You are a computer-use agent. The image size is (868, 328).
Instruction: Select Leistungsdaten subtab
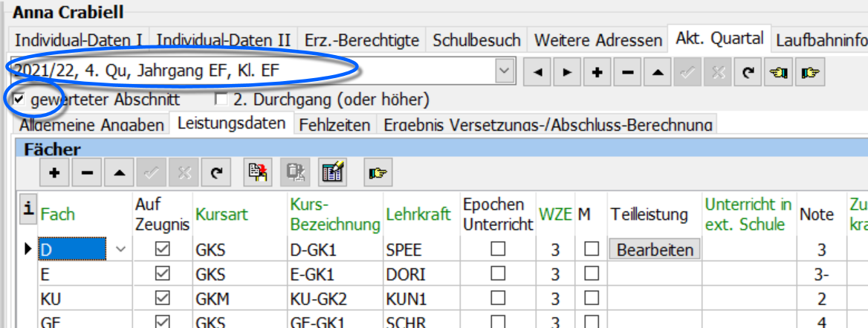[232, 123]
